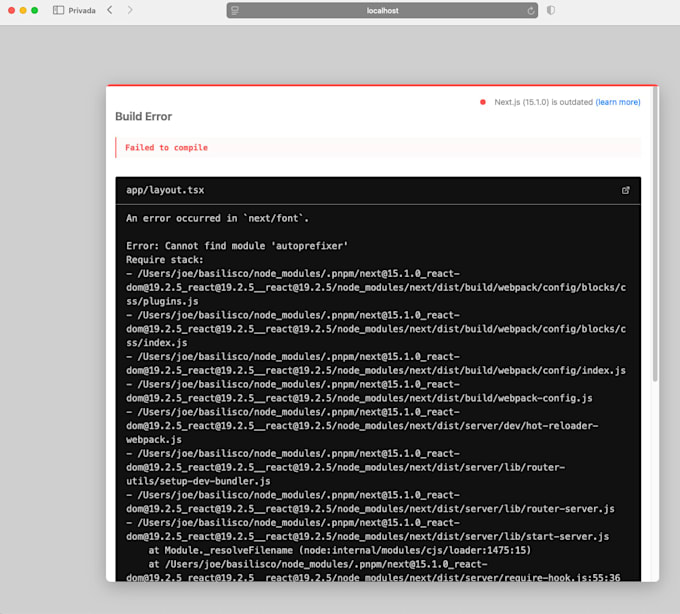The width and height of the screenshot is (680, 614).
Task: Click the webpack.js line after hot-reloader
Action: coord(154,440)
